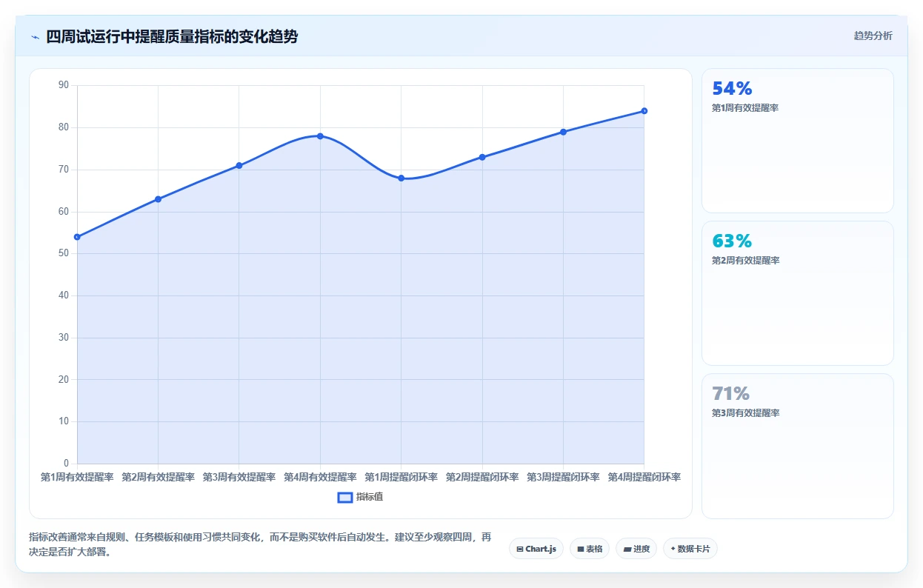Viewport: 923px width, 588px height.
Task: Open the 63% 第2周有效提醒率 card
Action: pos(797,293)
